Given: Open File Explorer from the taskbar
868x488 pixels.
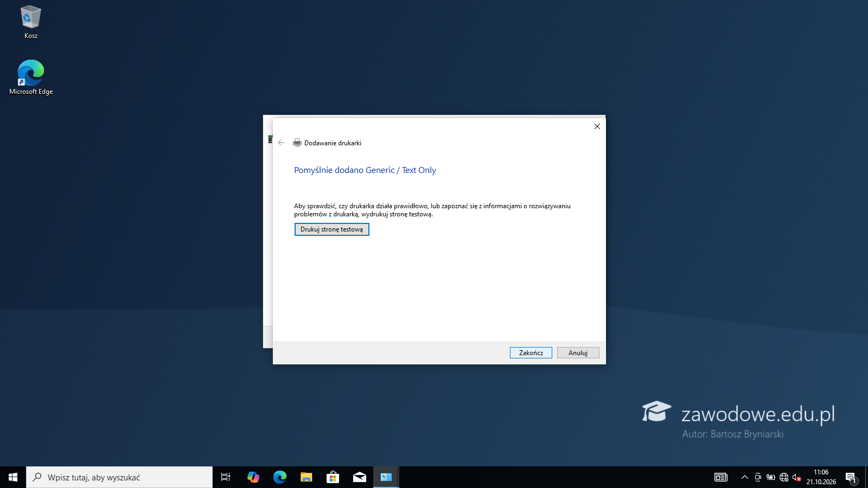Looking at the screenshot, I should [x=306, y=477].
